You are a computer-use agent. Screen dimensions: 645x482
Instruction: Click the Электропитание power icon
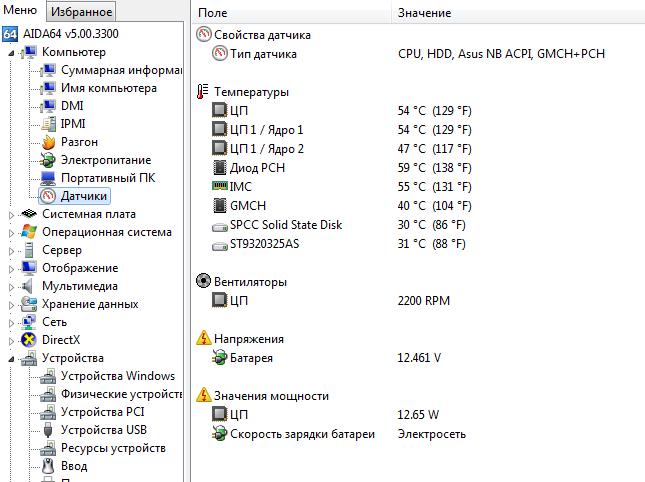coord(47,160)
